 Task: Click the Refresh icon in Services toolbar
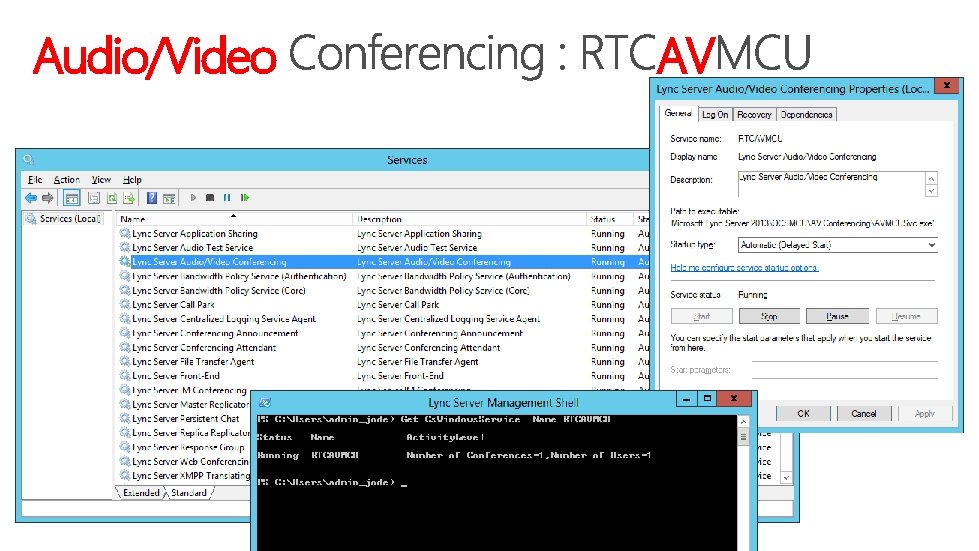(112, 198)
